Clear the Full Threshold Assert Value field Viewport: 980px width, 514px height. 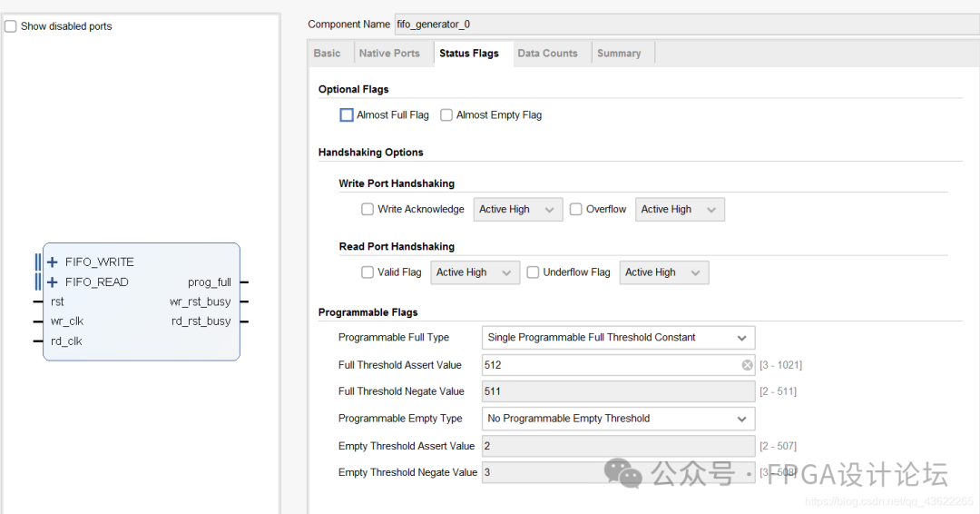tap(747, 365)
